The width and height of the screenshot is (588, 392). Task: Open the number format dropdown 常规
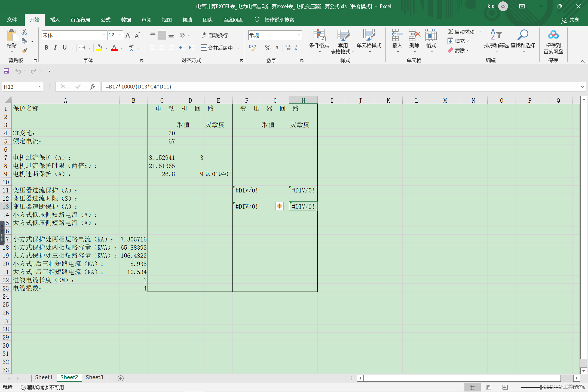click(299, 35)
